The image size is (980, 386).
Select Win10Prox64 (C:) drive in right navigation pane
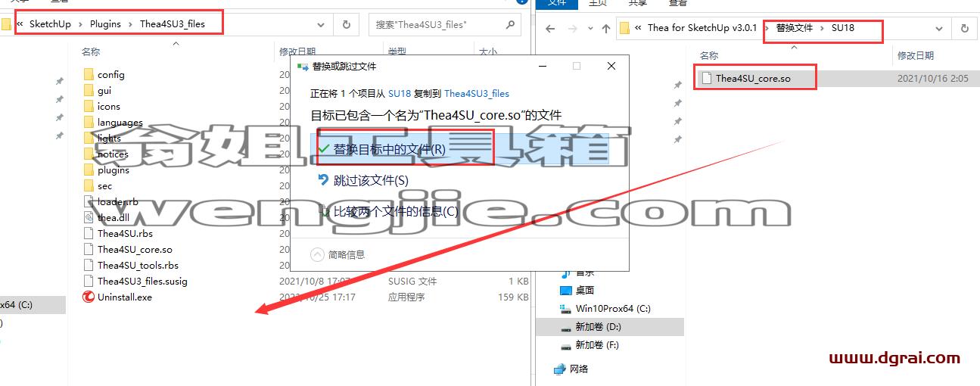click(x=613, y=308)
